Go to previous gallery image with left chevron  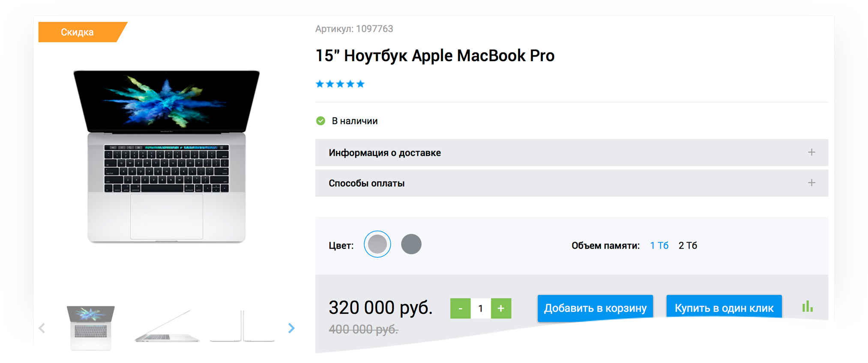(42, 328)
